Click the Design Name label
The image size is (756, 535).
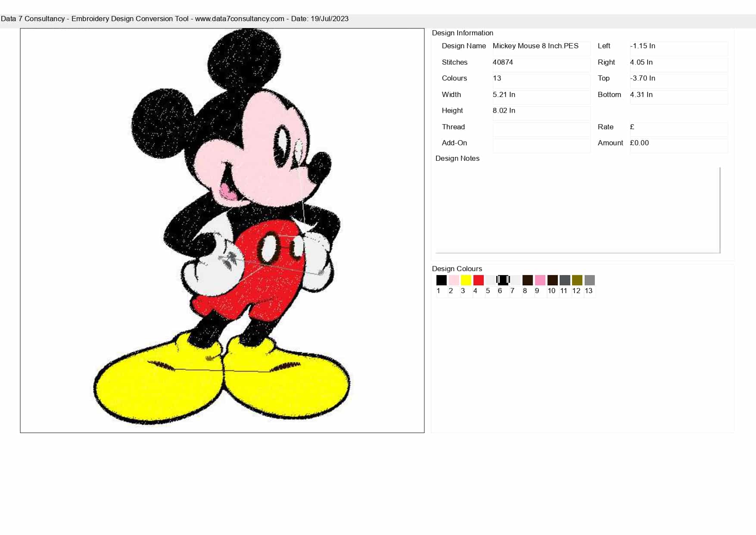pos(464,46)
